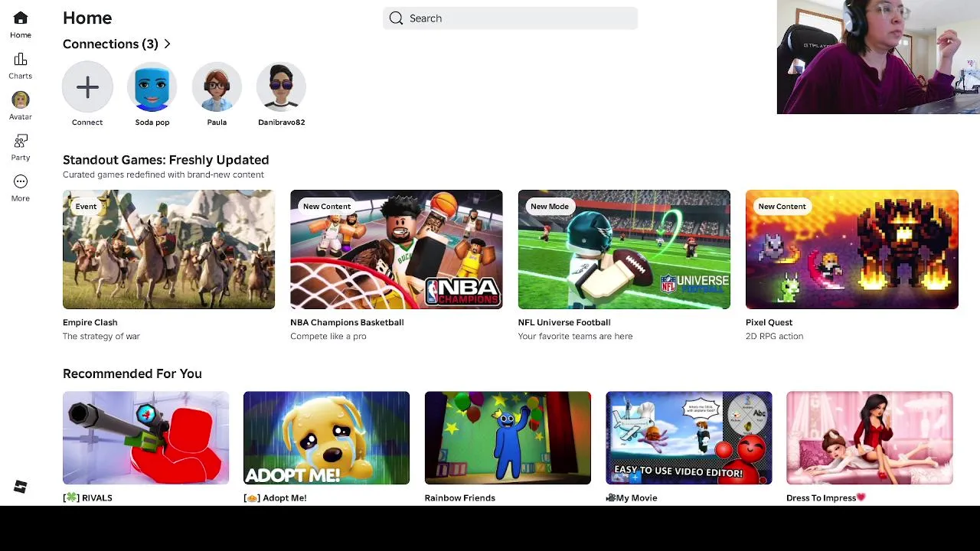Click the Home page title
Viewport: 980px width, 551px height.
87,18
